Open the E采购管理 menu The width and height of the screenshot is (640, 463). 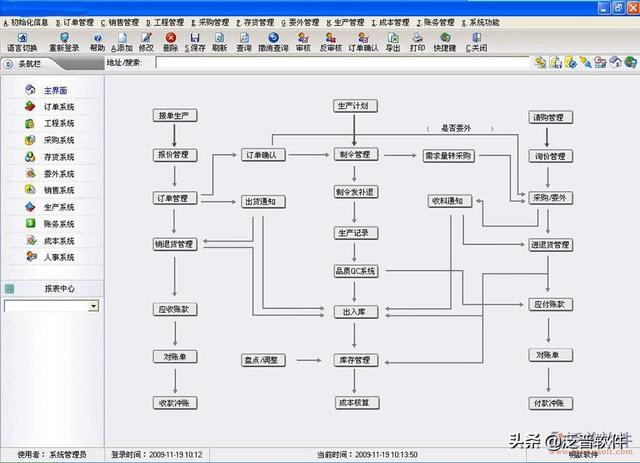[210, 22]
